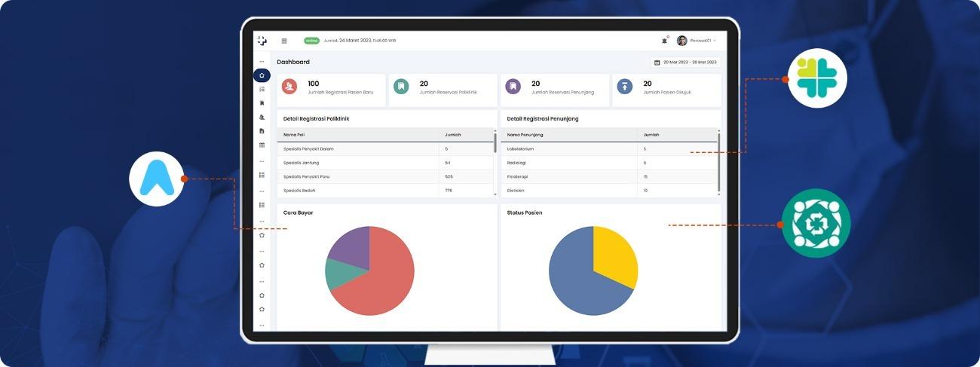Click the blue letter A logo circle

(158, 179)
